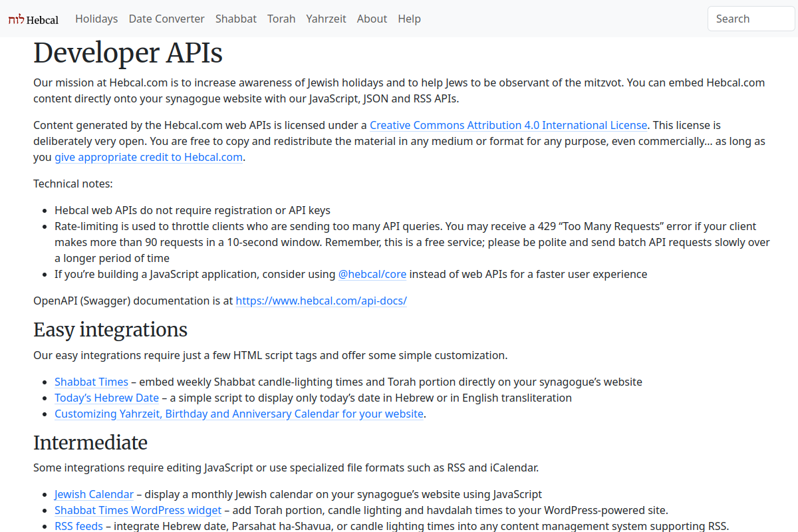Image resolution: width=798 pixels, height=532 pixels.
Task: Open the Shabbat Times integration link
Action: (x=91, y=382)
